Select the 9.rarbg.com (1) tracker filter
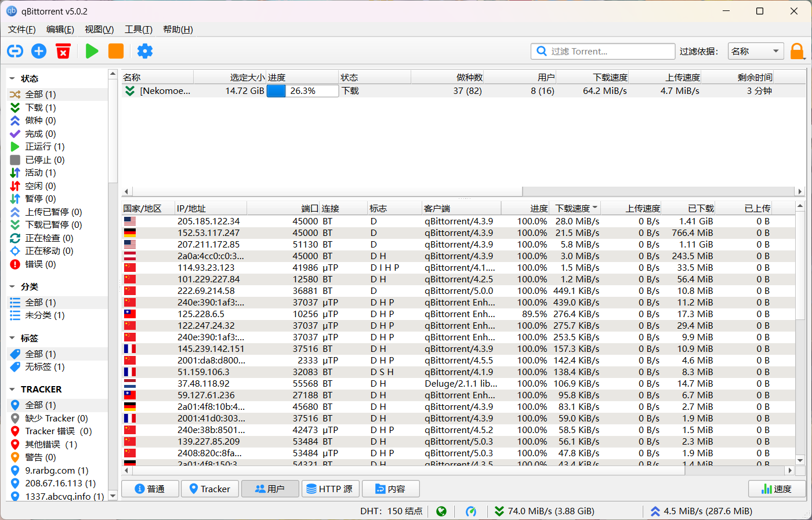The image size is (812, 520). [58, 470]
